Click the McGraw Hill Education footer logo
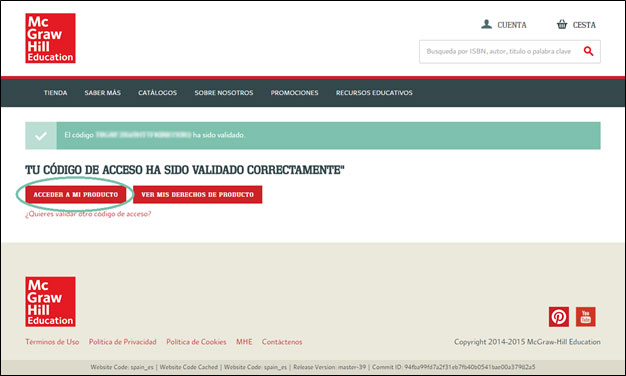 tap(50, 302)
